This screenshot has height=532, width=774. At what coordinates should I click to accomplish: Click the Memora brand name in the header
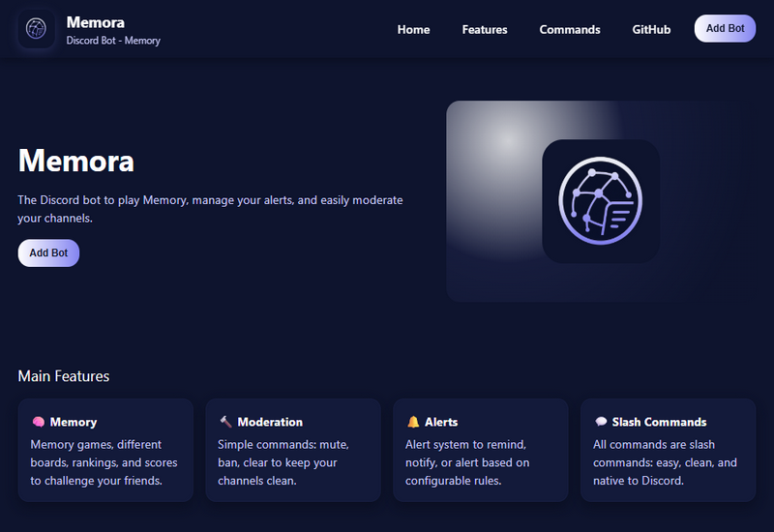coord(95,21)
